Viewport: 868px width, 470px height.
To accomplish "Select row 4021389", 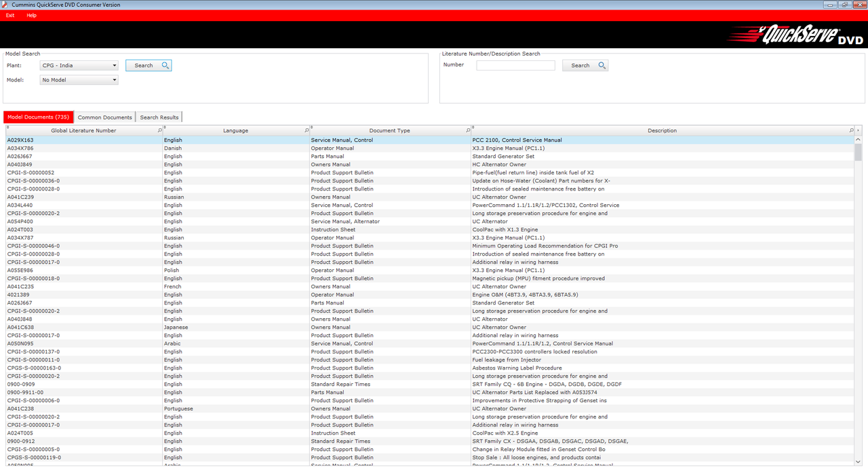I will [429, 295].
